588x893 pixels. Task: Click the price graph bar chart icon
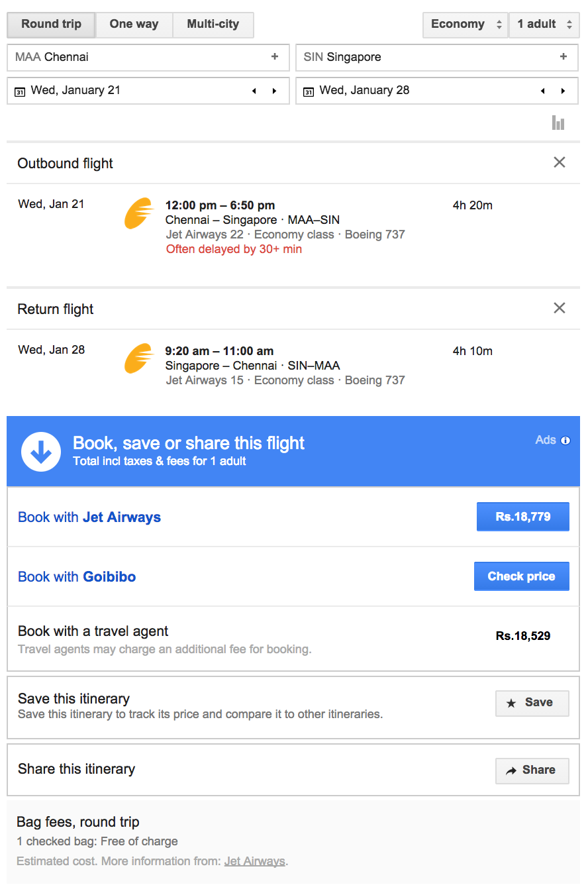click(x=558, y=123)
